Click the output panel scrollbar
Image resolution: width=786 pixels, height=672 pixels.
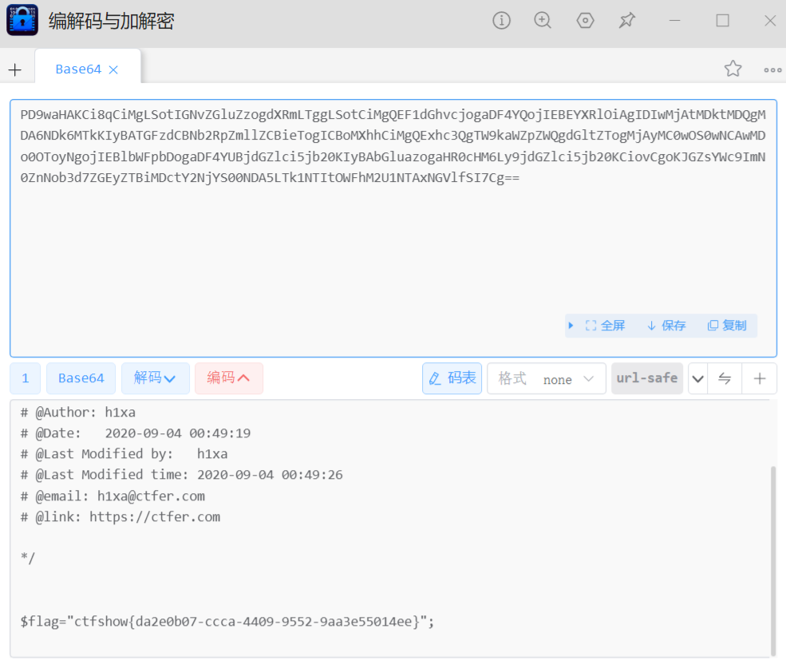click(x=773, y=559)
